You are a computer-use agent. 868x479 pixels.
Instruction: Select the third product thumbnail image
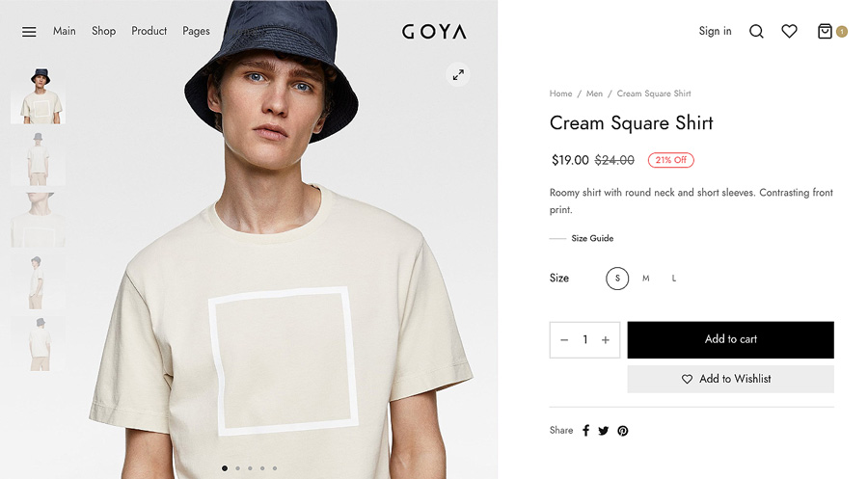(39, 219)
